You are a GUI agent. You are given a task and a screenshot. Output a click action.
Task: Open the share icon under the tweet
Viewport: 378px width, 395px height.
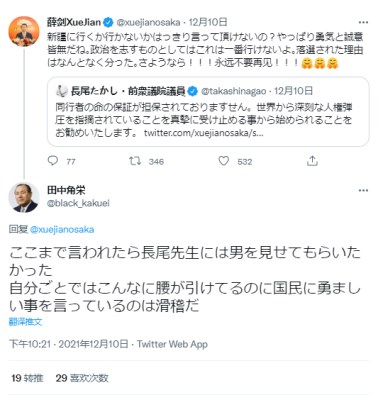pos(312,161)
